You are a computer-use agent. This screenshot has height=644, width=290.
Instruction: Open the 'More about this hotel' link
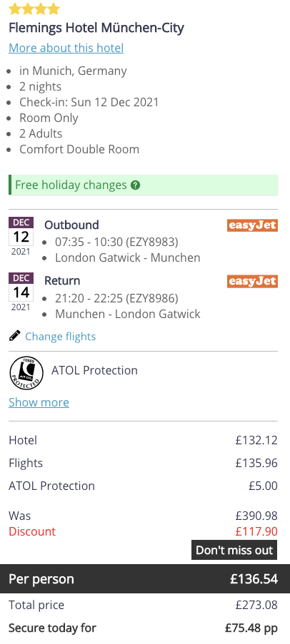(x=66, y=48)
